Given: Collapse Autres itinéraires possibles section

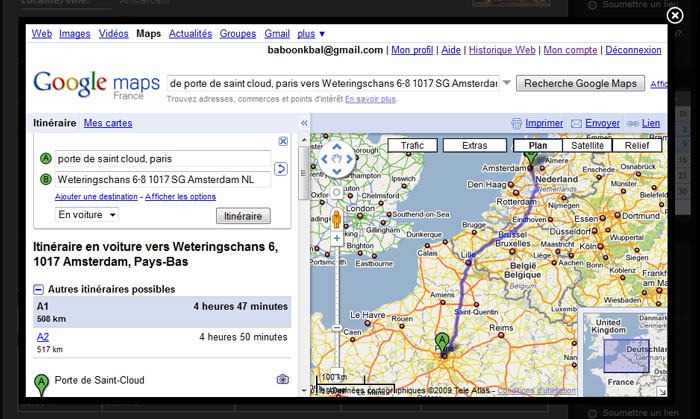Looking at the screenshot, I should (x=38, y=290).
